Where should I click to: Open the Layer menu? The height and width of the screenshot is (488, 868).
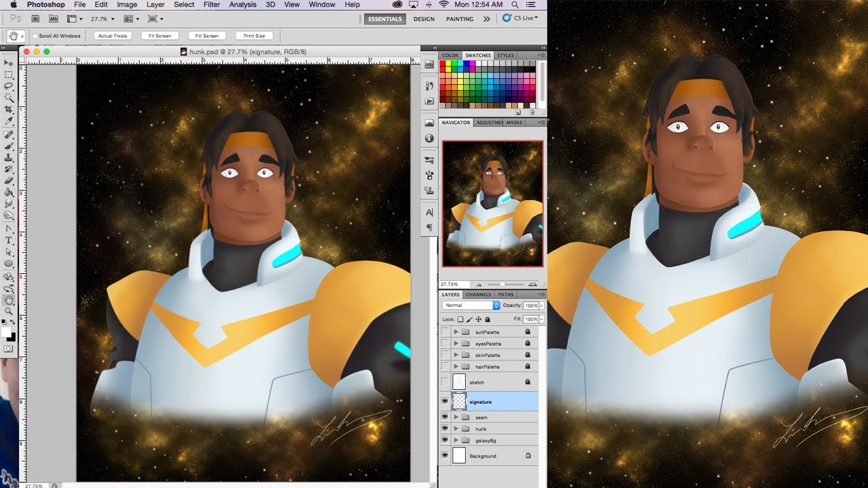point(155,4)
